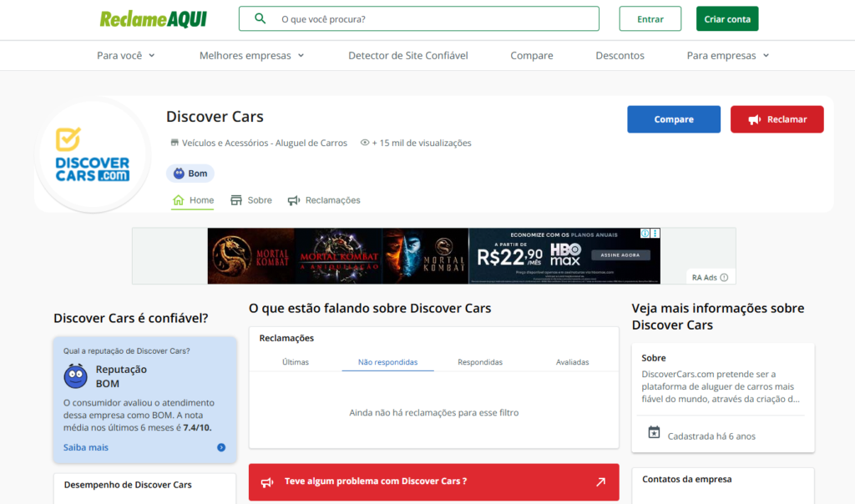Click 'Veículos e Acessórios - Aluguel de Carros' link
Viewport: 855px width, 504px height.
click(x=265, y=143)
